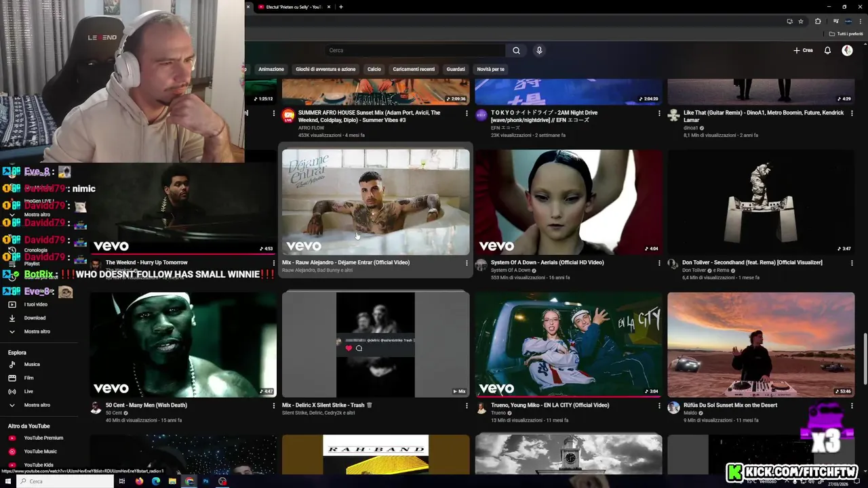Open options for 50 Cent Many Men
This screenshot has height=488, width=868.
coord(274,405)
